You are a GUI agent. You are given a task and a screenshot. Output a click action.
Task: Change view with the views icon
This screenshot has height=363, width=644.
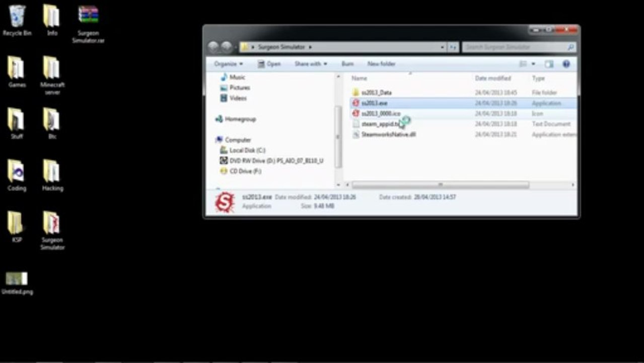point(523,64)
